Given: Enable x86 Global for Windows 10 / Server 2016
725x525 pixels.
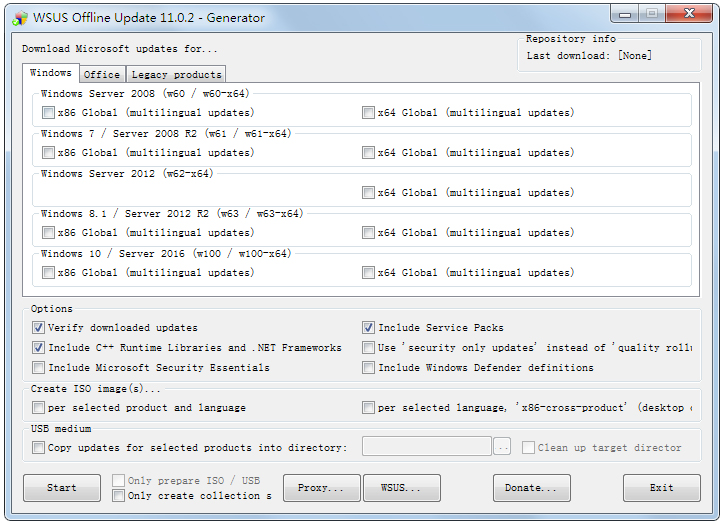Looking at the screenshot, I should 49,273.
